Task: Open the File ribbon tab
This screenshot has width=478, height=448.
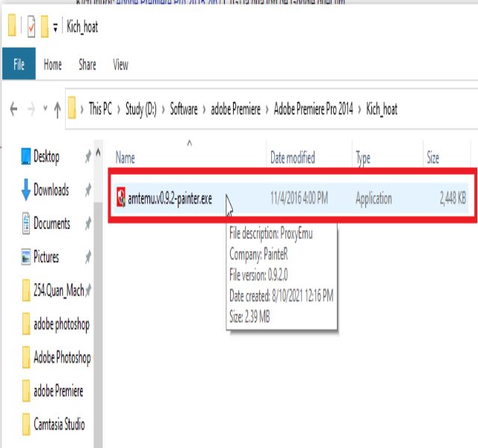Action: coord(19,64)
